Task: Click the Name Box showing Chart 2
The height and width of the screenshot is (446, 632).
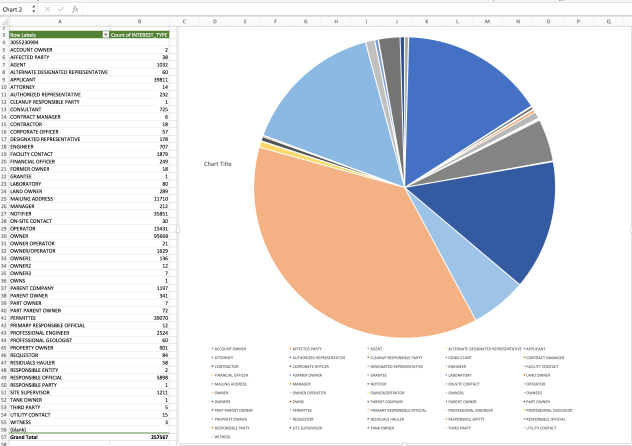Action: [x=15, y=8]
